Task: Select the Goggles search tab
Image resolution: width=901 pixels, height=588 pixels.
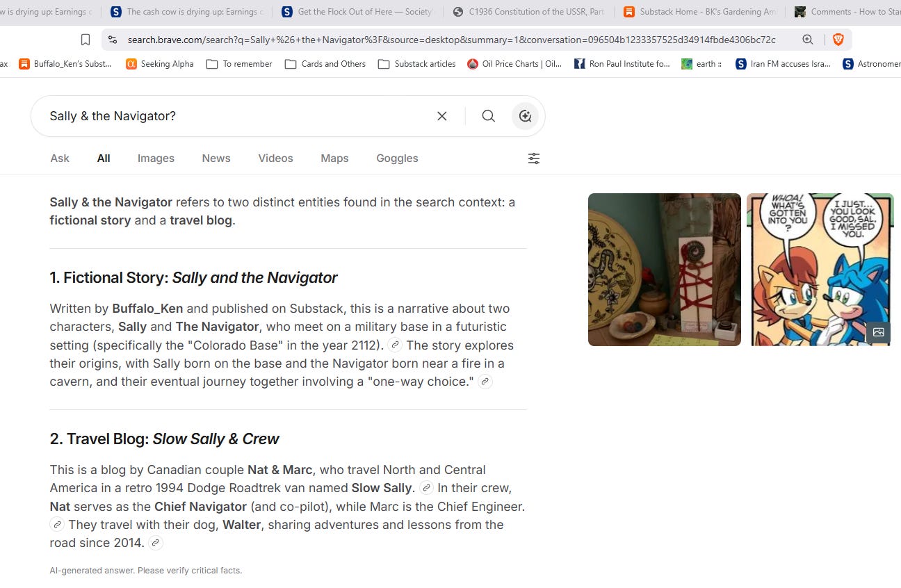Action: pos(397,158)
